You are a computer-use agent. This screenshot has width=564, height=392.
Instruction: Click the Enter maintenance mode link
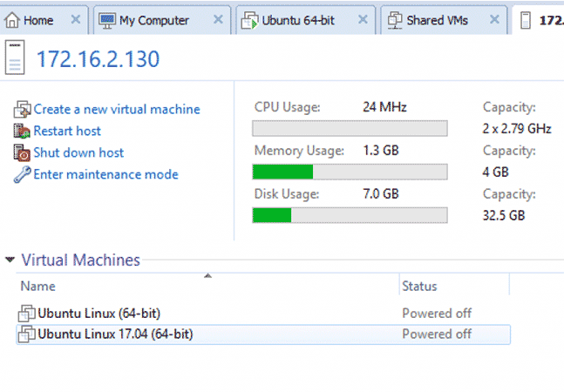tap(105, 175)
